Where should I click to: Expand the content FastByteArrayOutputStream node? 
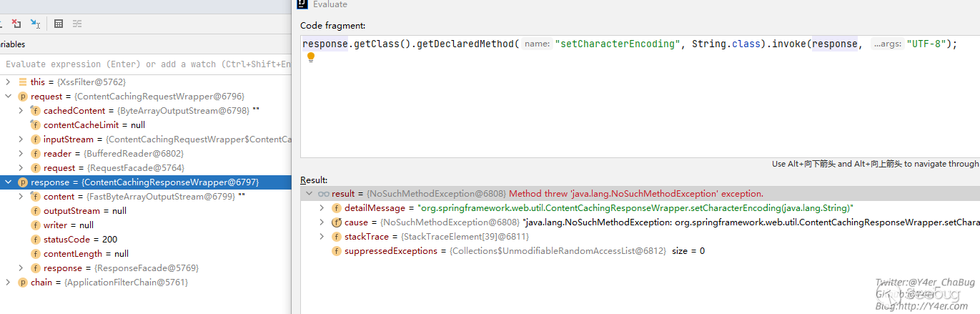coord(21,197)
